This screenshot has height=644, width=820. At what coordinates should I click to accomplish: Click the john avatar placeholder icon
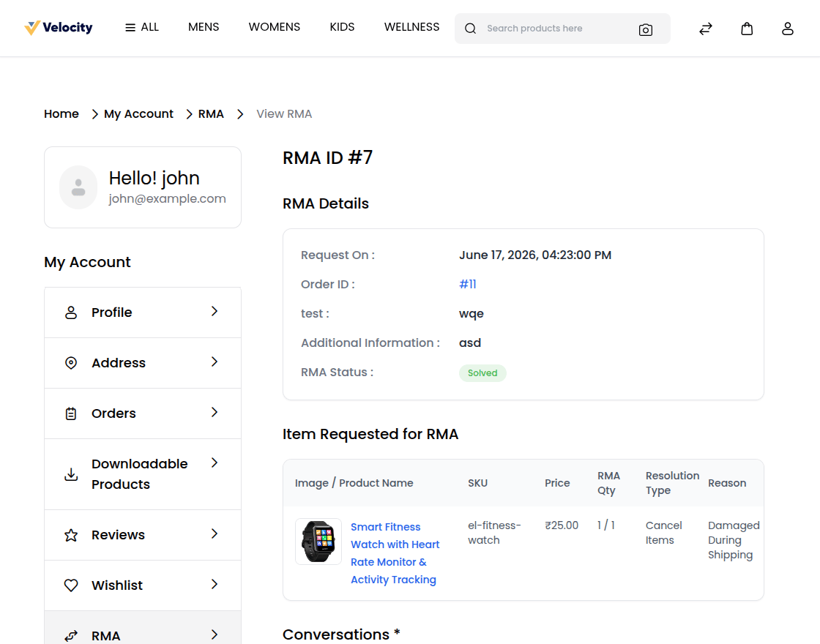tap(78, 187)
